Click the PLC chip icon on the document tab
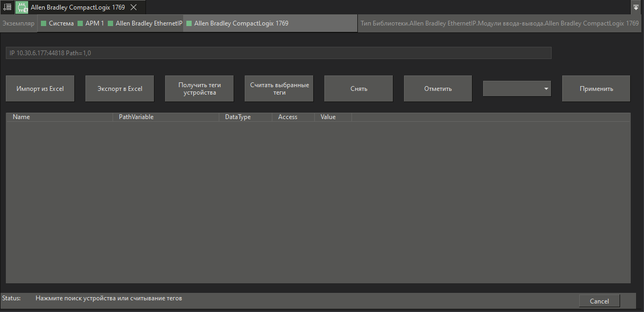 click(x=21, y=7)
